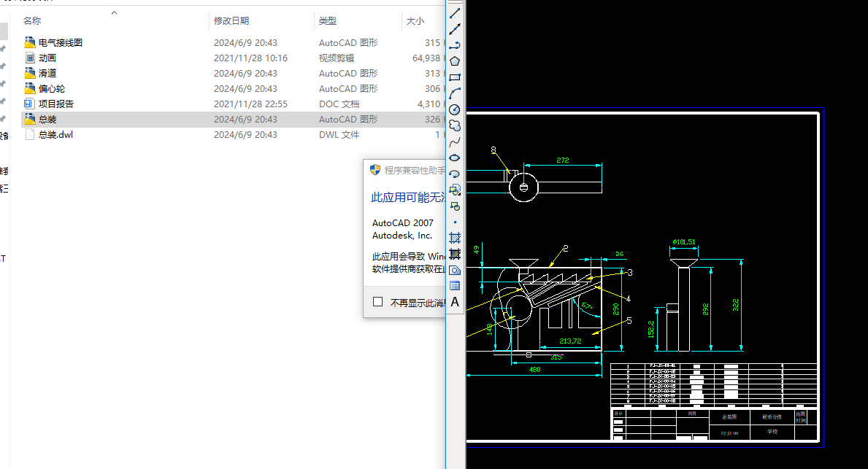Click the 272 dimension in the drawing
This screenshot has height=469, width=868.
[x=562, y=160]
